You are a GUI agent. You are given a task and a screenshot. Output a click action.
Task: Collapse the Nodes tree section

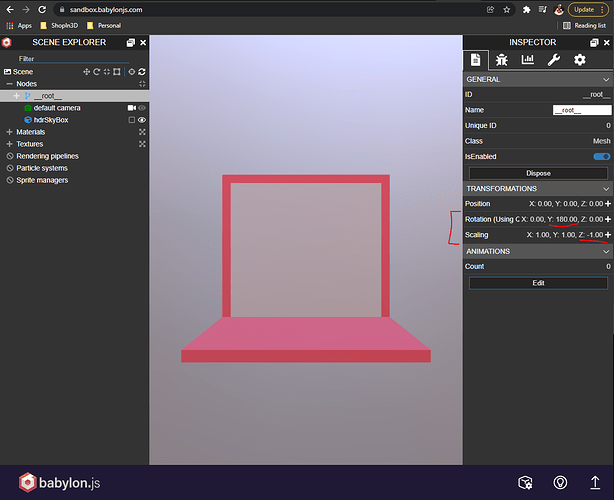pyautogui.click(x=9, y=84)
